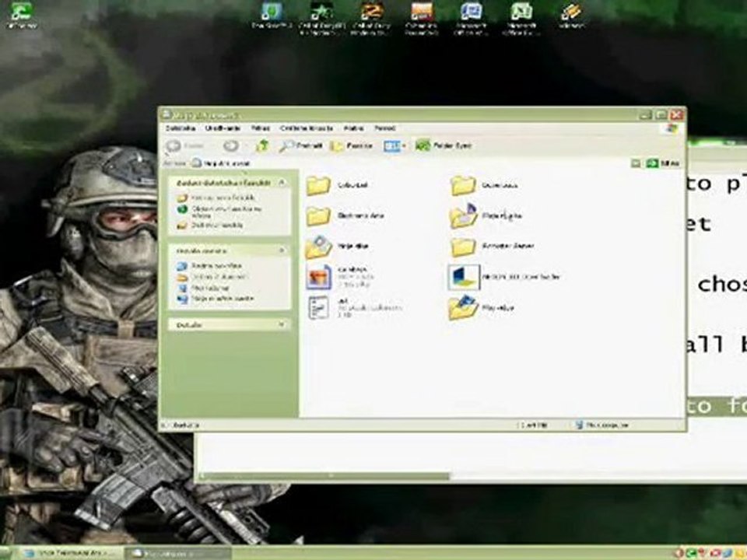Click the horizontal scrollbar in background window

325,476
